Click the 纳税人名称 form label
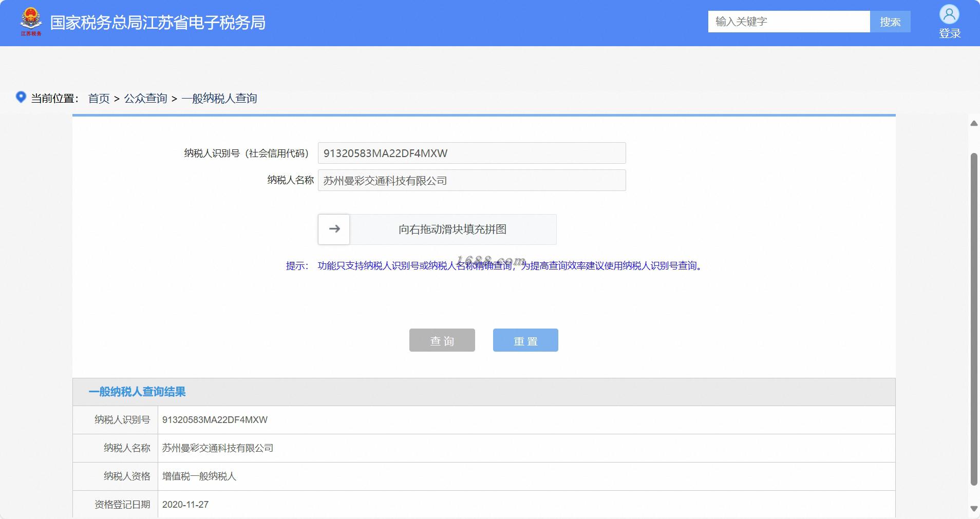Viewport: 980px width, 519px height. pos(291,180)
